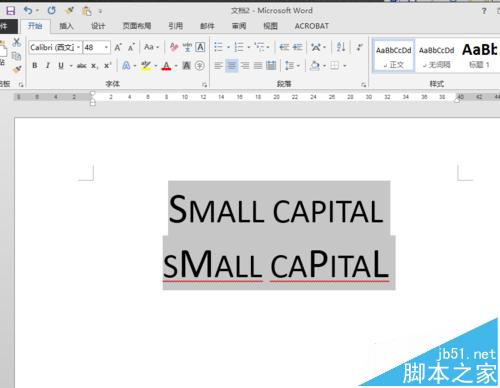500x388 pixels.
Task: Save the document with the floppy icon
Action: (10, 11)
